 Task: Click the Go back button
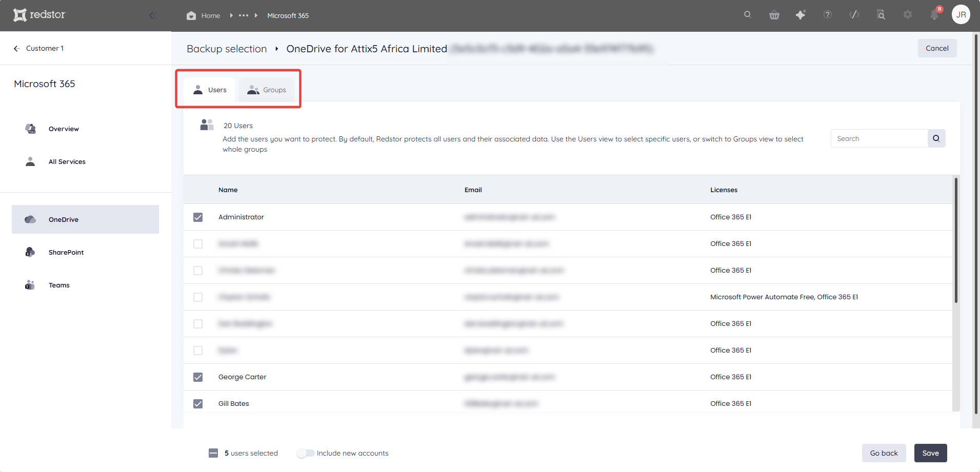click(884, 453)
